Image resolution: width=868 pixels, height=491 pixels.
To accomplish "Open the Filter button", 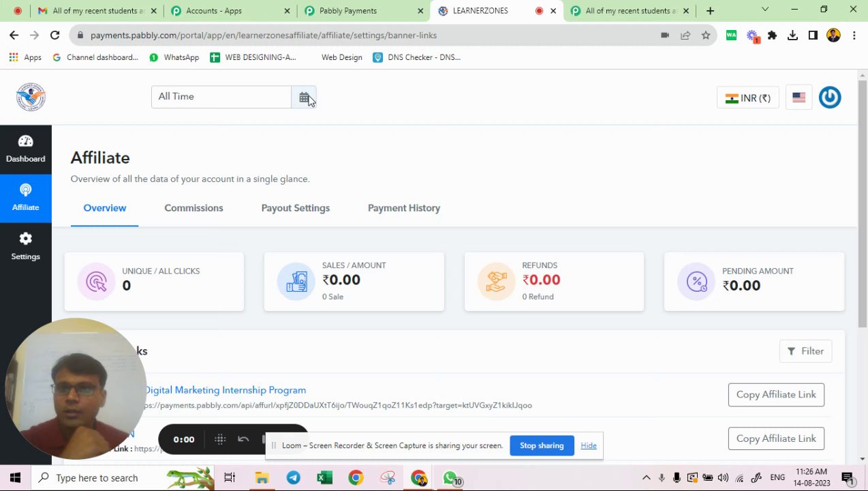I will click(805, 351).
